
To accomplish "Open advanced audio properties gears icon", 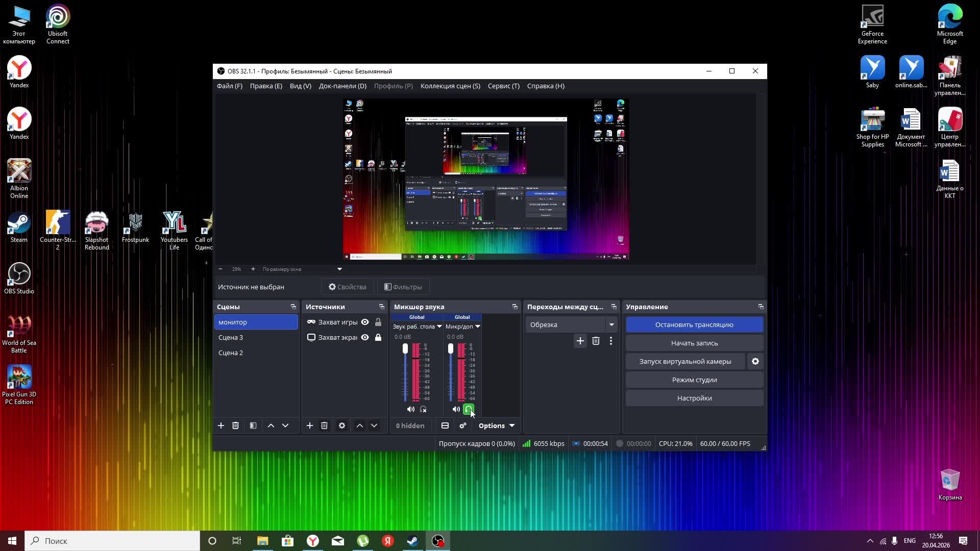I will click(x=462, y=425).
